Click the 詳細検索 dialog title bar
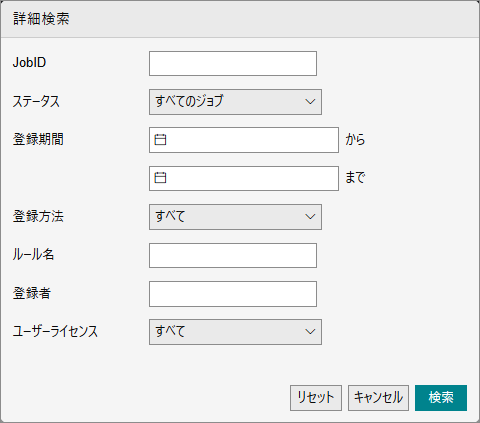 point(240,19)
